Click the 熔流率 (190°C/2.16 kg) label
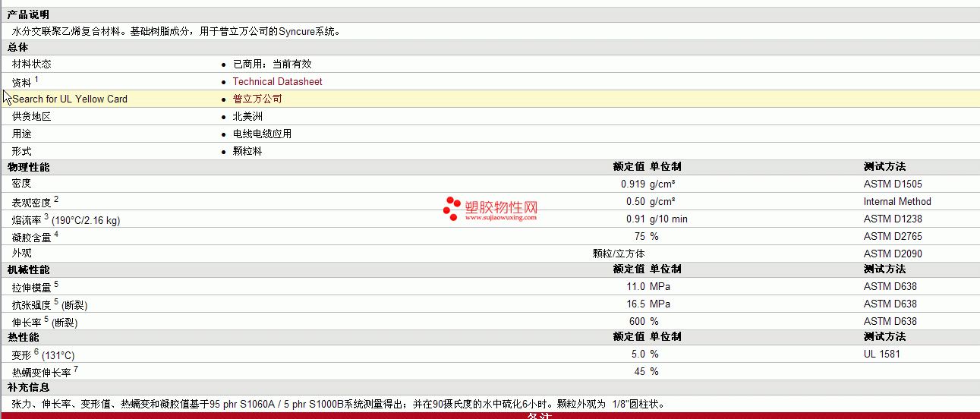980x419 pixels. coord(66,219)
